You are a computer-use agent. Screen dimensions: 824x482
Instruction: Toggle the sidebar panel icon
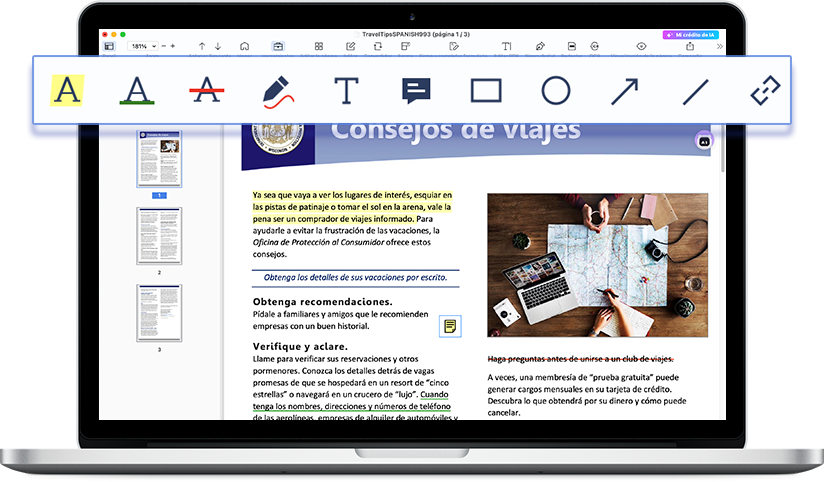click(109, 46)
